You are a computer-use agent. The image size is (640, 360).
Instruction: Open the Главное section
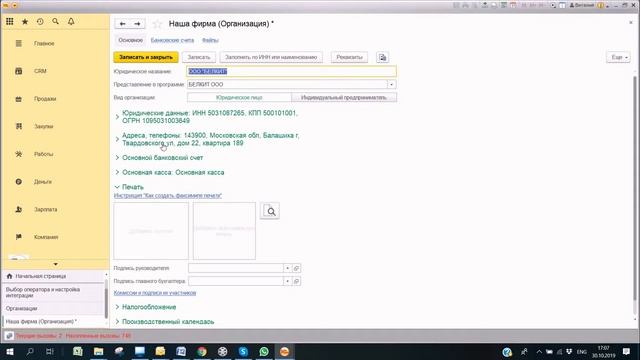[x=44, y=43]
